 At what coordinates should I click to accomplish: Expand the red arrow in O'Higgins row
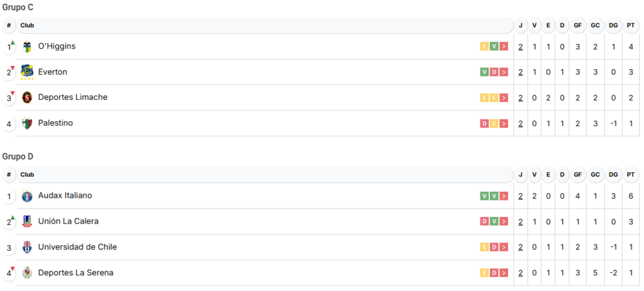point(504,47)
